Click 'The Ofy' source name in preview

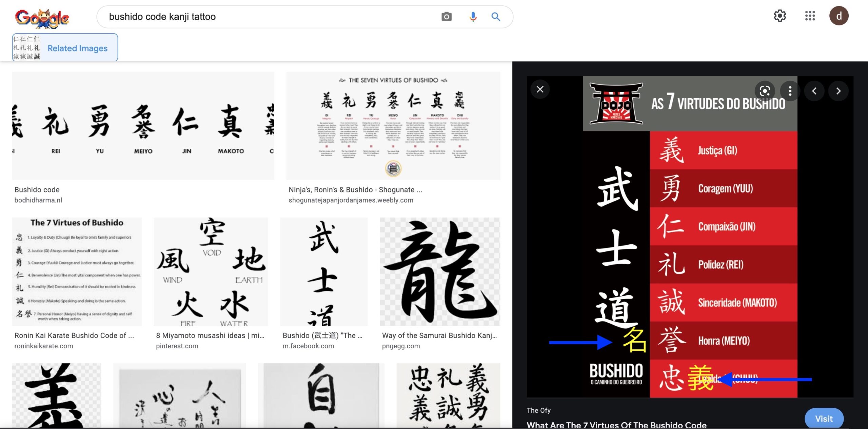(x=538, y=410)
